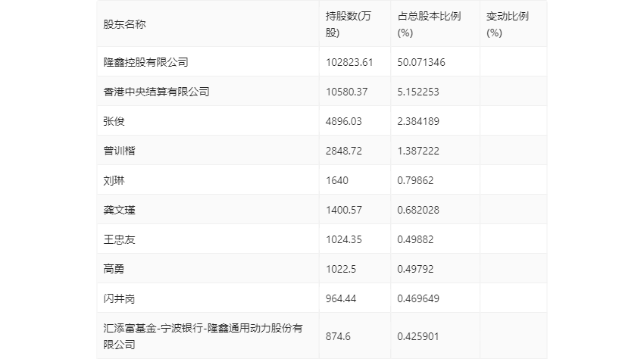Click the 持股数(万股) column header
Viewport: 644px width, 359px height.
click(x=349, y=24)
